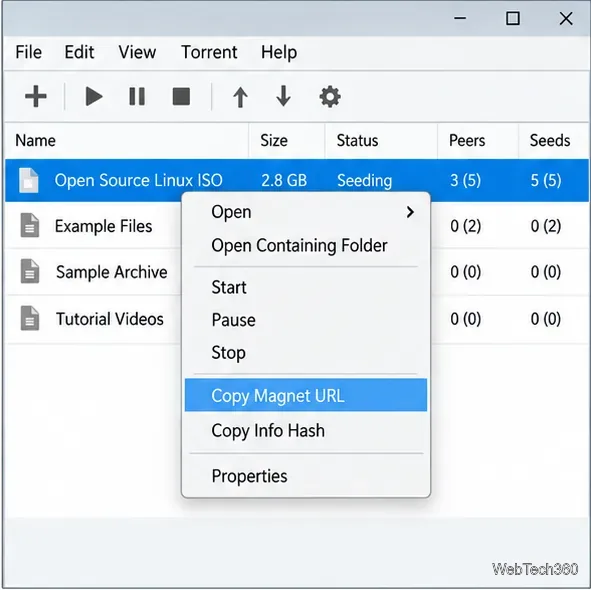591x590 pixels.
Task: Start torrent with the play icon
Action: pyautogui.click(x=93, y=96)
